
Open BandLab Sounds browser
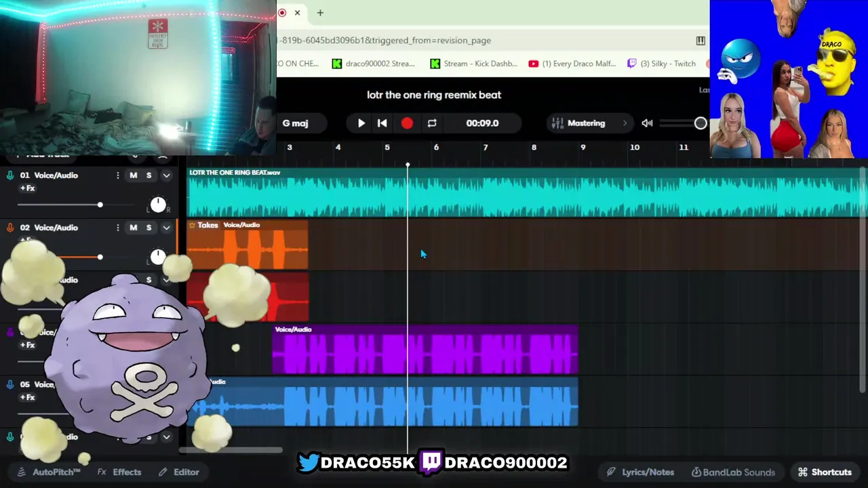(x=733, y=472)
